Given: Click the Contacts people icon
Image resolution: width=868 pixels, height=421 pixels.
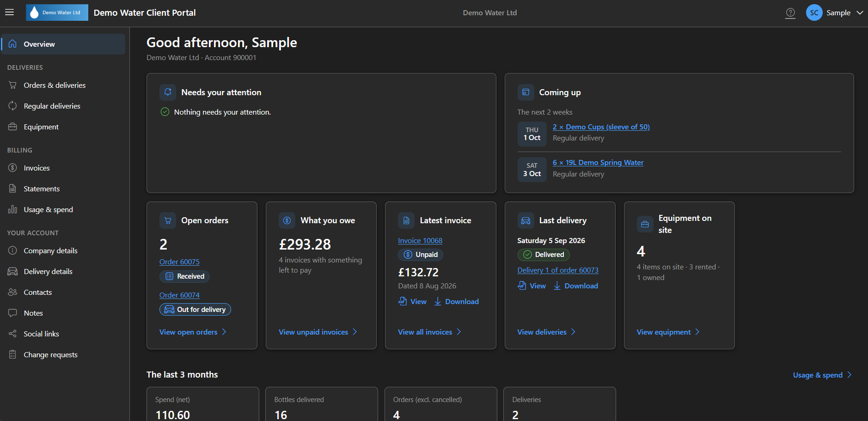Looking at the screenshot, I should click(x=12, y=292).
